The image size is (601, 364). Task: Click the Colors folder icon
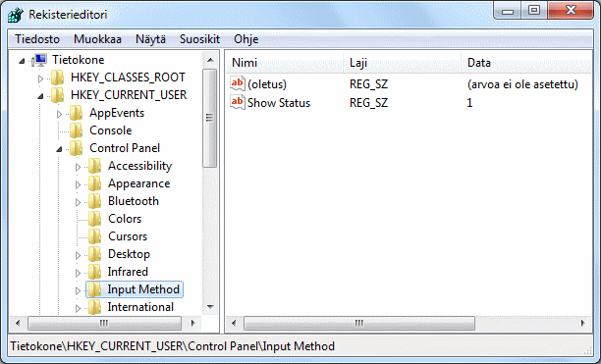tap(94, 219)
